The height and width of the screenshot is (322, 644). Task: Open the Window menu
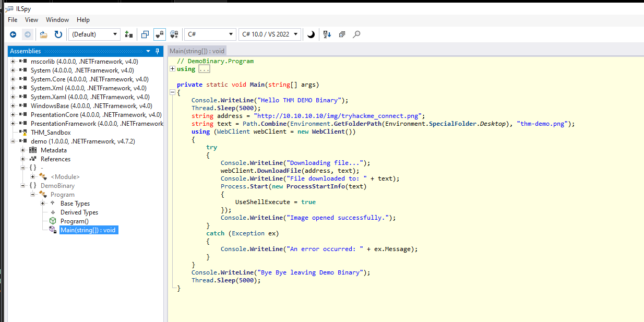57,20
